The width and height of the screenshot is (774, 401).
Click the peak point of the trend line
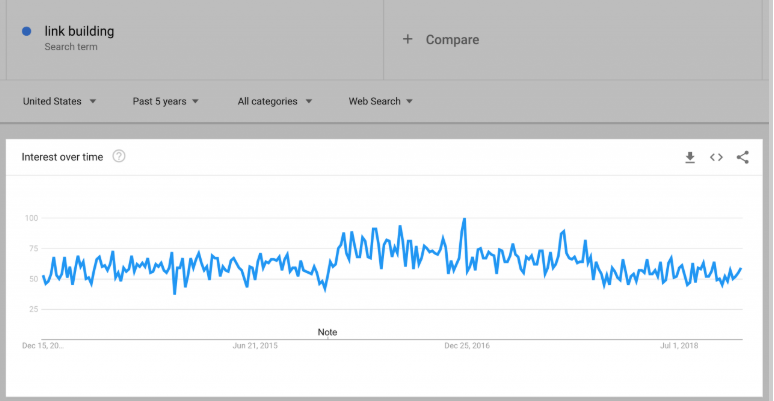(x=464, y=219)
